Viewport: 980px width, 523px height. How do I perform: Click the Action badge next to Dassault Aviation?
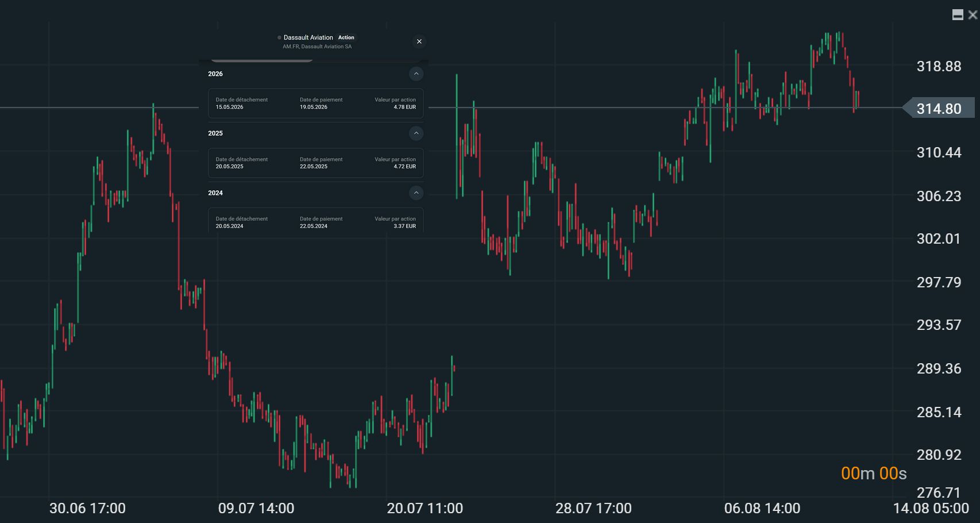tap(346, 37)
